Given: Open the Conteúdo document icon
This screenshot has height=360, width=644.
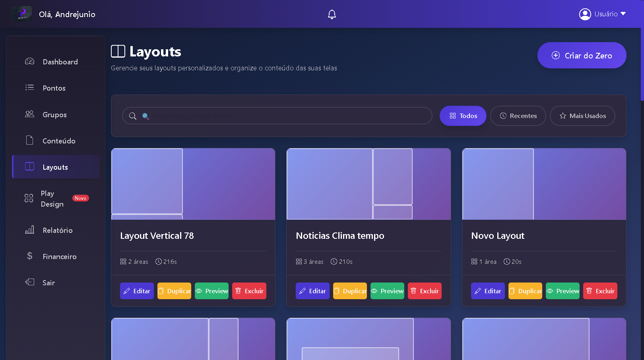Looking at the screenshot, I should click(29, 141).
